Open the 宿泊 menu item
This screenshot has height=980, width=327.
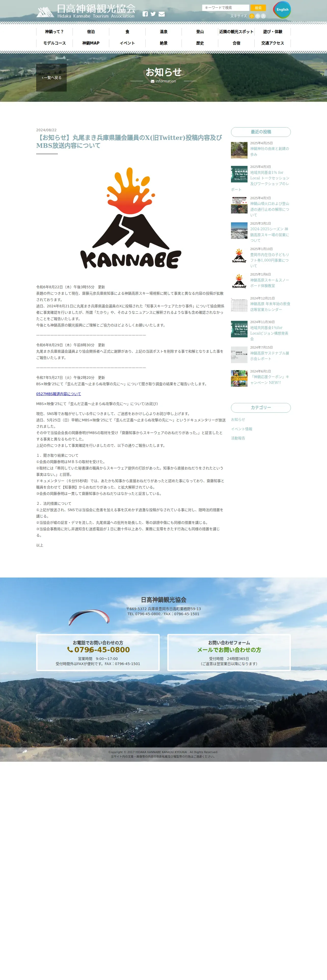[x=91, y=32]
